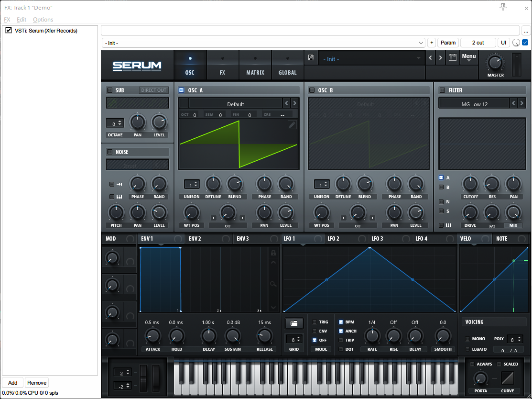Toggle the LFO BPM sync checkbox
Image resolution: width=532 pixels, height=399 pixels.
(x=341, y=322)
